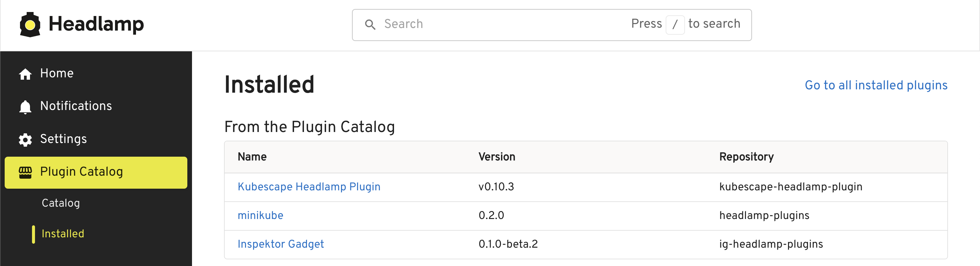This screenshot has width=980, height=266.
Task: Click the Version column header
Action: point(496,157)
